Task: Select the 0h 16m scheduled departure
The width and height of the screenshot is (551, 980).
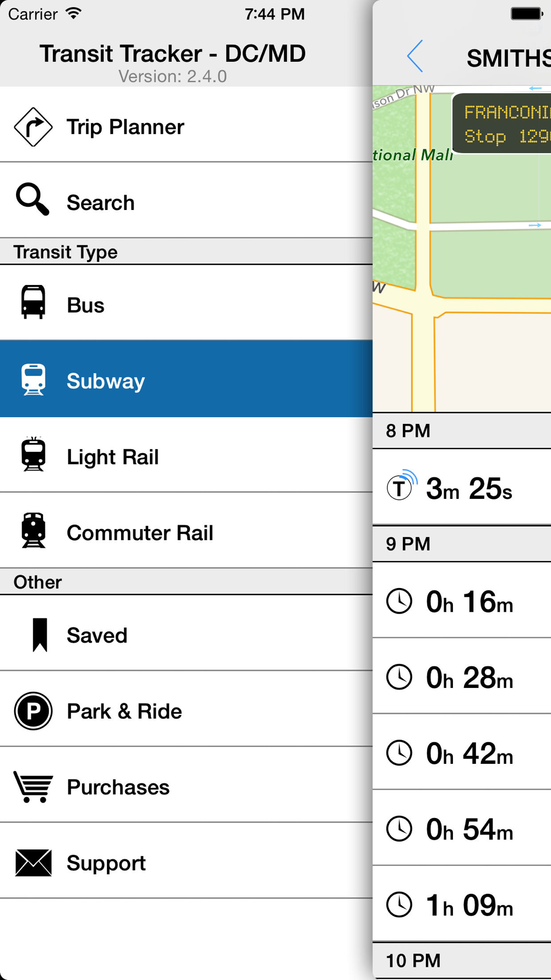Action: coord(468,601)
